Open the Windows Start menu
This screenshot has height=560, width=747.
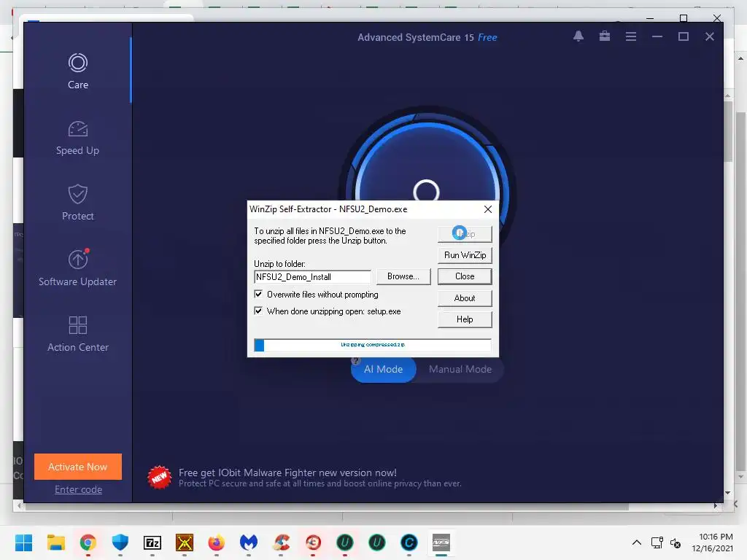click(x=23, y=542)
